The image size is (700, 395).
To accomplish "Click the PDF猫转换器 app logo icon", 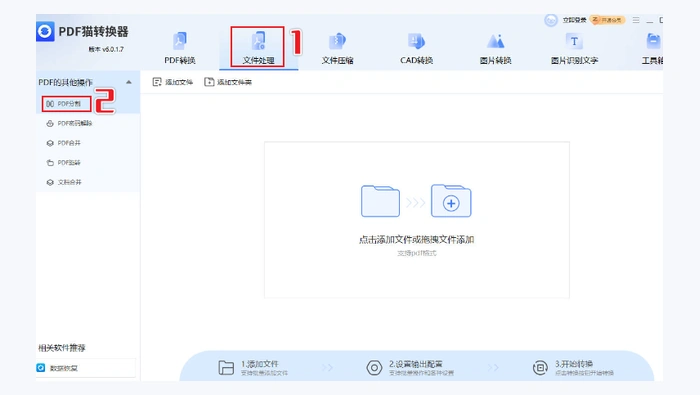I will (45, 32).
